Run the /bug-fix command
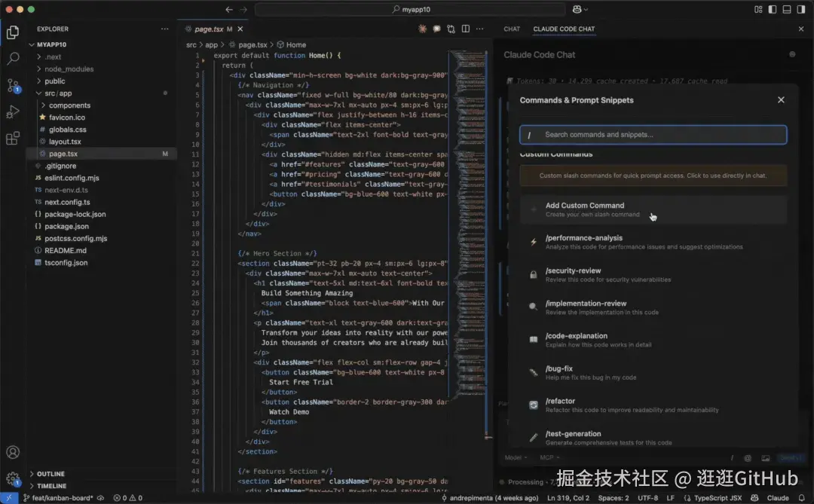 click(653, 372)
